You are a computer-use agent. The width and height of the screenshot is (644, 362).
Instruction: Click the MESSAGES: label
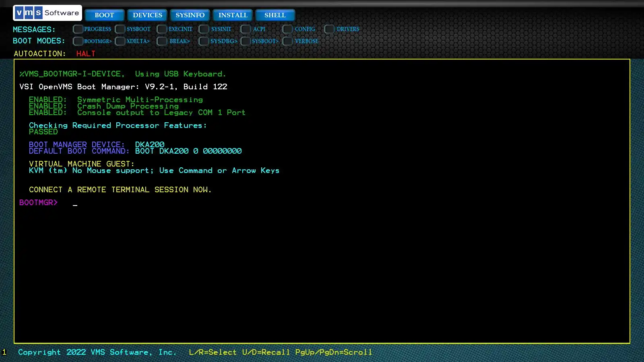coord(34,29)
